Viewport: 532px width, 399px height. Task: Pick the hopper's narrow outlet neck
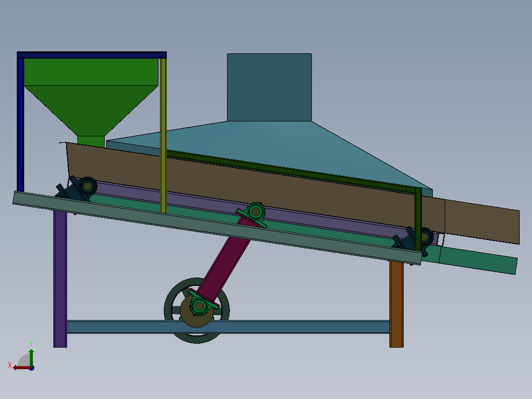click(x=91, y=141)
